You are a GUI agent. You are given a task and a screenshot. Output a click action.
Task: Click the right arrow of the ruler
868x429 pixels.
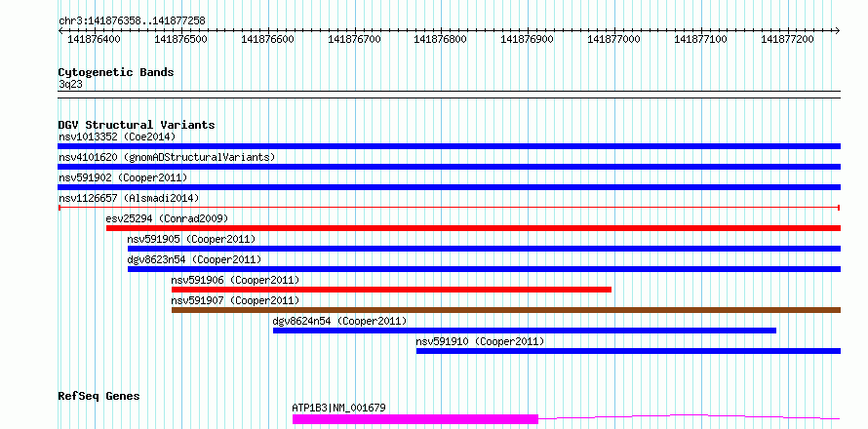click(x=838, y=30)
